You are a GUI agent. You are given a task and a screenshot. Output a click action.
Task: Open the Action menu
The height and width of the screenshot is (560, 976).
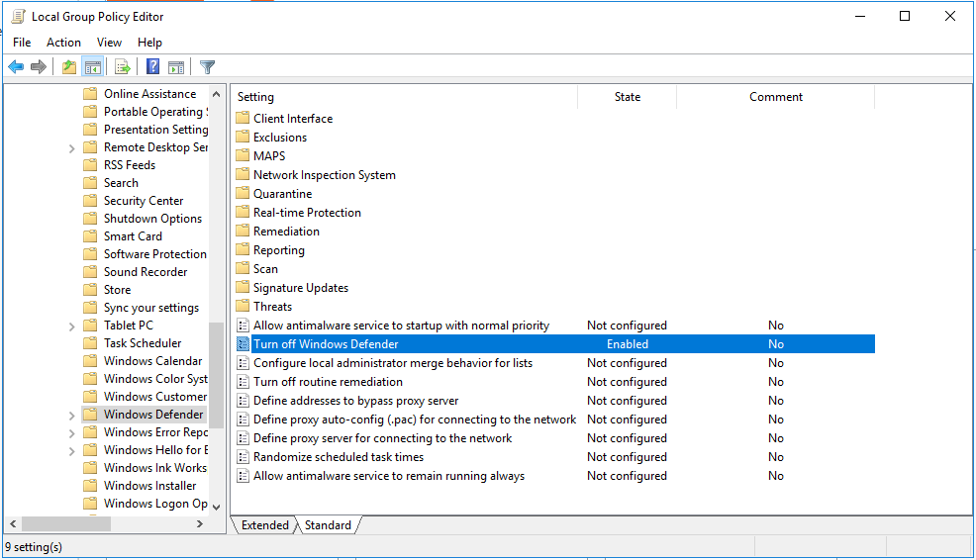point(63,43)
